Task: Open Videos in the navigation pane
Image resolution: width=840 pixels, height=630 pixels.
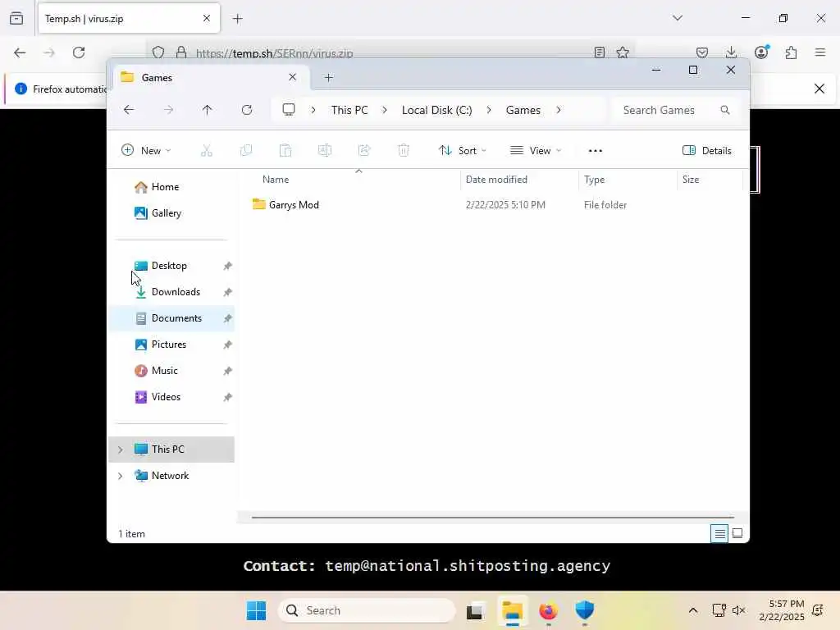Action: click(171, 397)
